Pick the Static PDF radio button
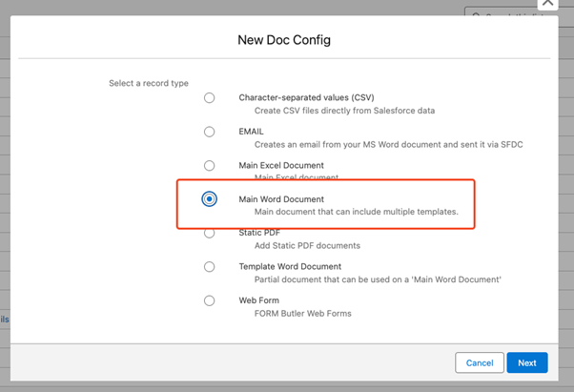This screenshot has width=574, height=392. (x=209, y=233)
